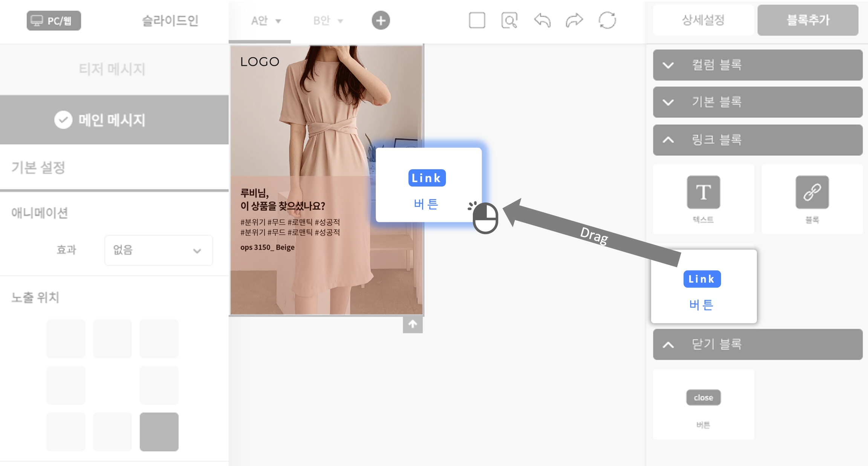Click the undo arrow icon
868x466 pixels.
tap(542, 20)
